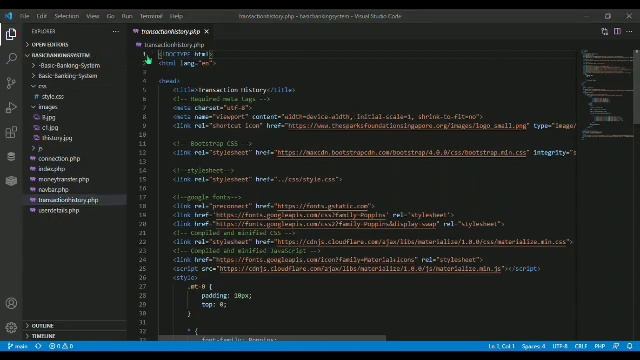640x360 pixels.
Task: Expand the Outline section
Action: point(74,326)
